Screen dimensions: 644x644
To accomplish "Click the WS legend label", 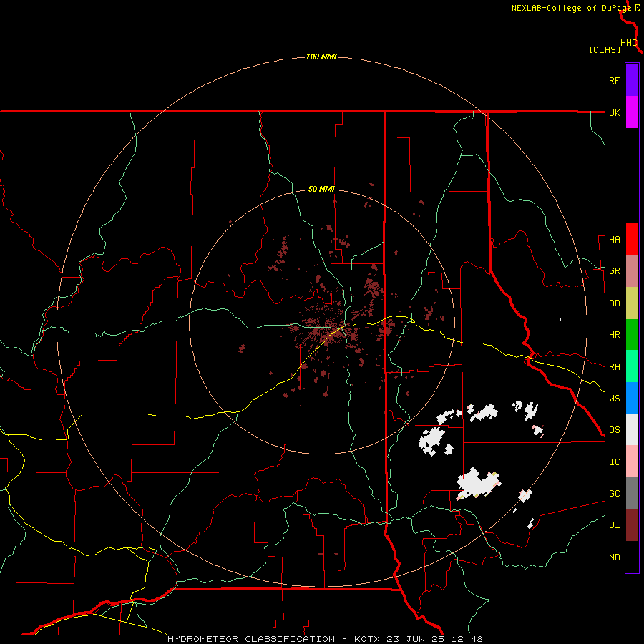I will click(x=614, y=398).
